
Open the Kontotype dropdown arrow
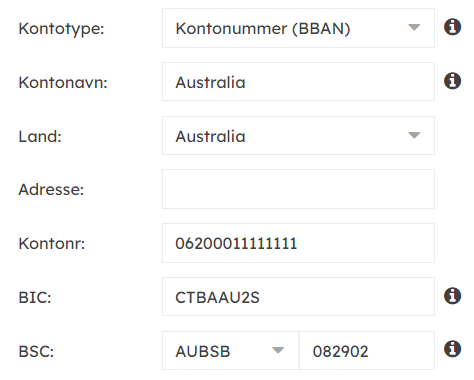tap(414, 27)
